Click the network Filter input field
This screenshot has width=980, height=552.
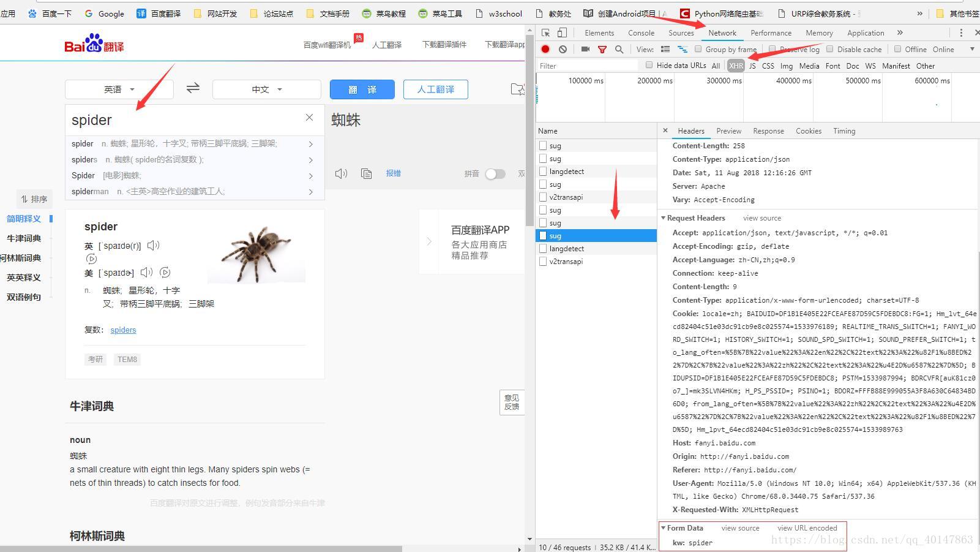[588, 66]
